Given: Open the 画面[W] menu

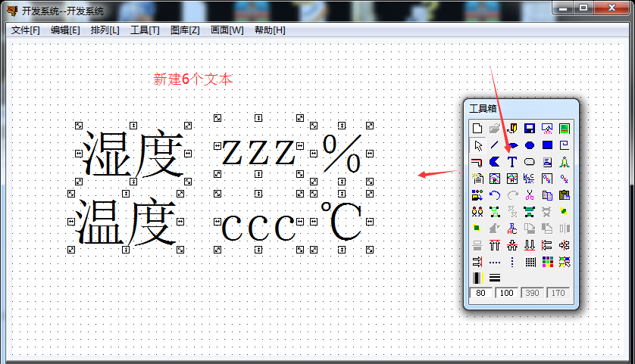Looking at the screenshot, I should coord(227,30).
